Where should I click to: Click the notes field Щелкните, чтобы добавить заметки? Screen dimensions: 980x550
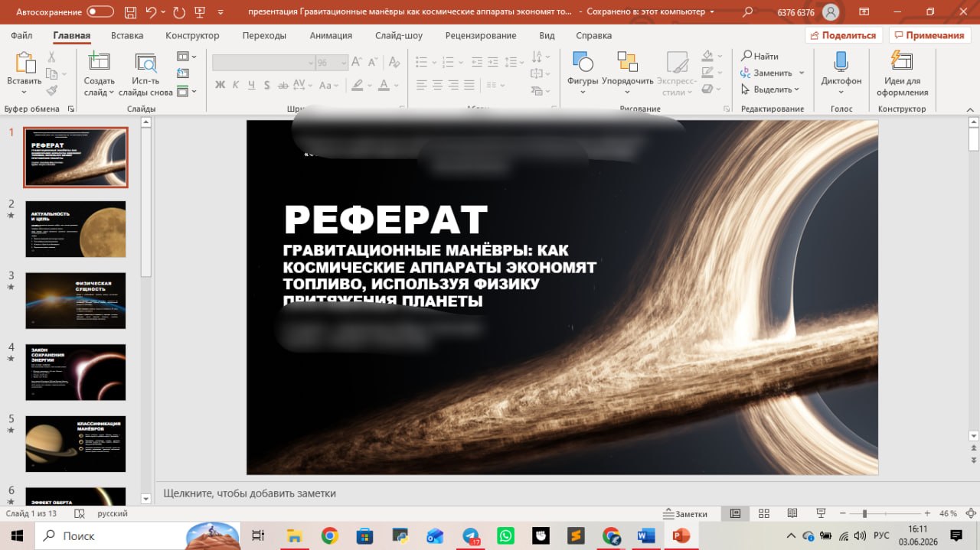(x=250, y=493)
